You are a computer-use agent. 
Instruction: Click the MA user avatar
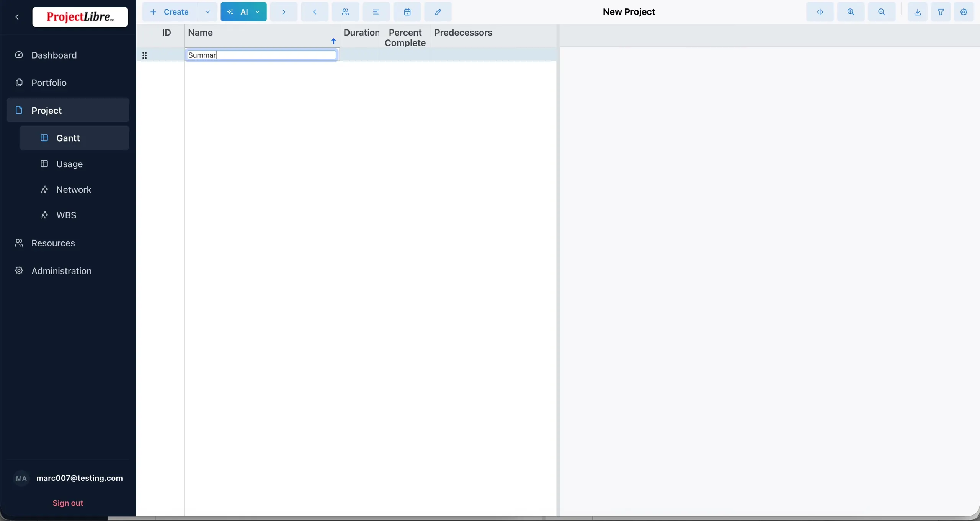pyautogui.click(x=21, y=478)
